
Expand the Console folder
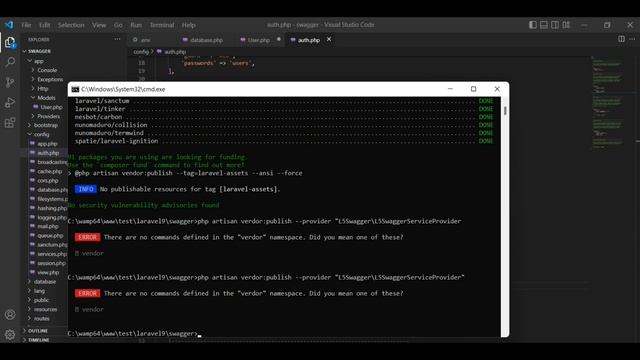[x=47, y=70]
